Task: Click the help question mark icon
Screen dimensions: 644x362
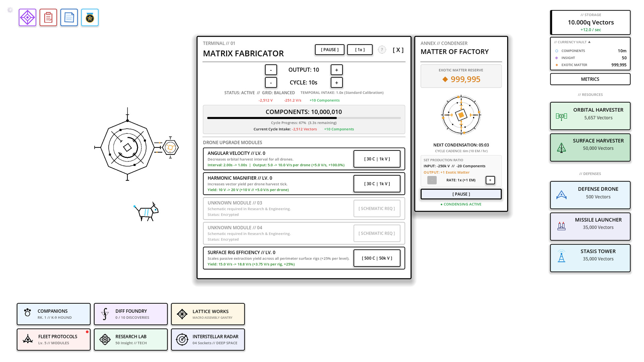Action: pyautogui.click(x=382, y=50)
